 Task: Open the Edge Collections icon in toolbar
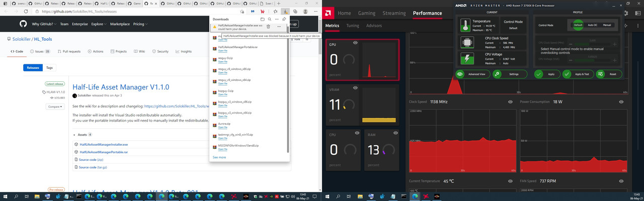coord(295,11)
